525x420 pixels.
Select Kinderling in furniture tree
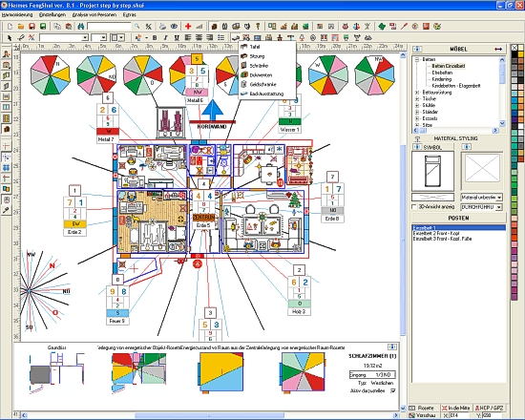point(442,79)
